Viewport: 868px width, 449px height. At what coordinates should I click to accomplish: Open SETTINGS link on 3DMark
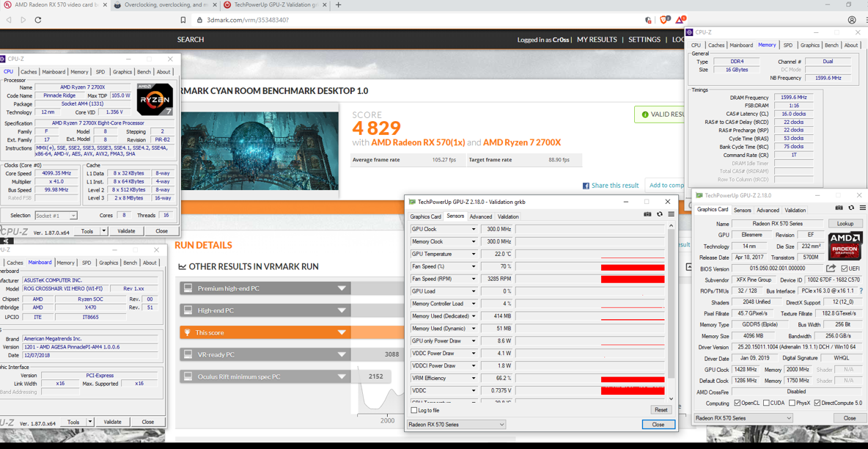pos(644,40)
